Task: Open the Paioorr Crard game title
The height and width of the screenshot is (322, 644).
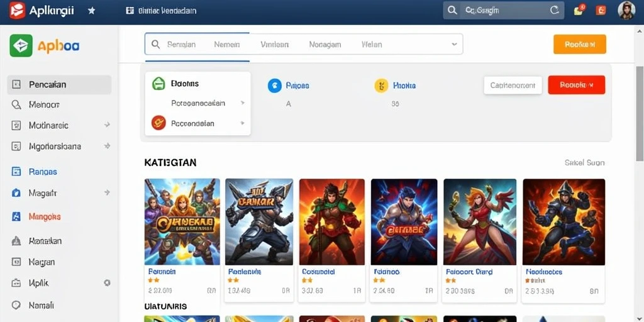Action: pyautogui.click(x=469, y=272)
